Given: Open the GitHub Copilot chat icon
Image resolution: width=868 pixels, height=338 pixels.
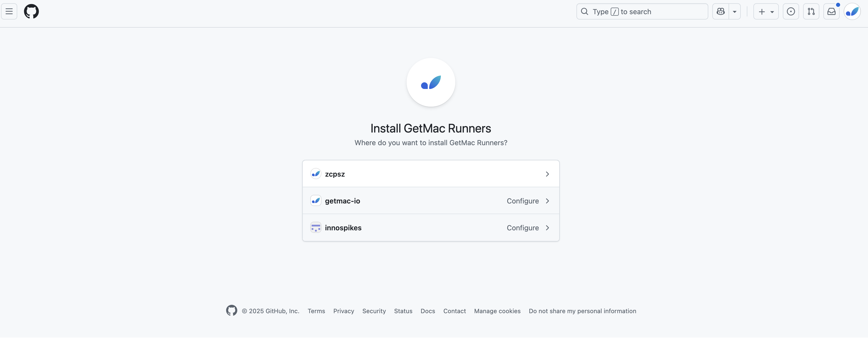Looking at the screenshot, I should pos(720,11).
